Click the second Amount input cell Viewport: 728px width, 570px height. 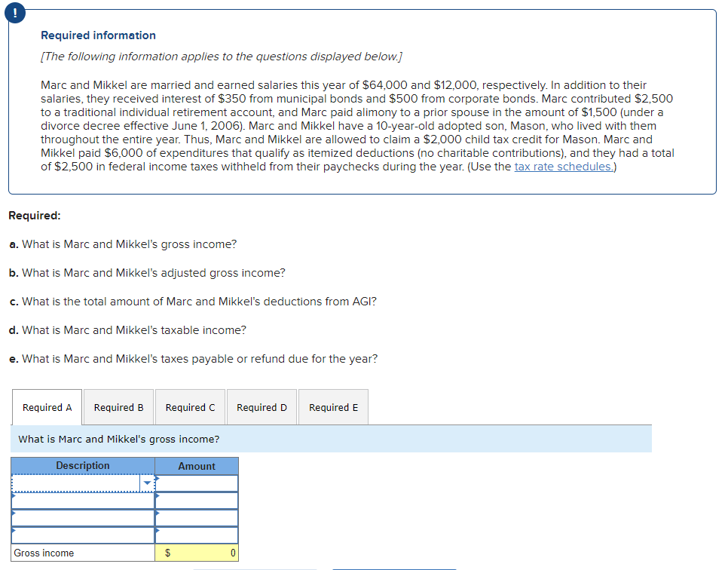(x=197, y=500)
